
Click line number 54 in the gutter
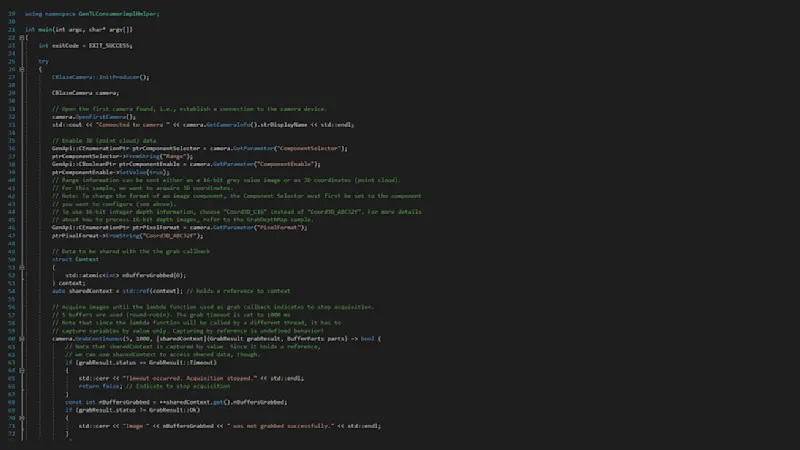[11, 290]
